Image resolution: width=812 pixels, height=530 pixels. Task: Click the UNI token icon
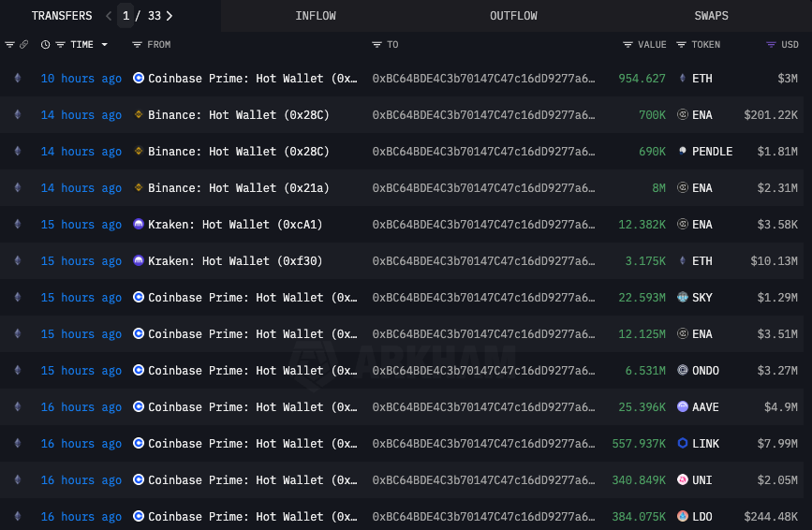[x=683, y=480]
